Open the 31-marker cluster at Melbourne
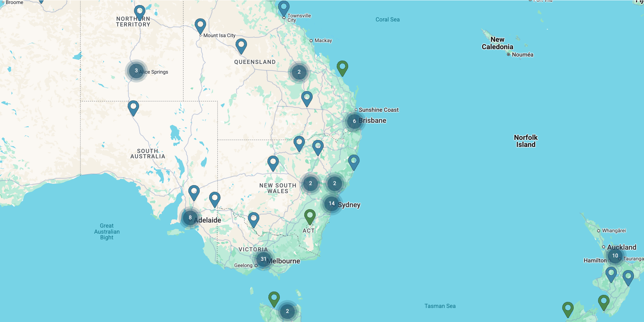644x322 pixels. (263, 259)
